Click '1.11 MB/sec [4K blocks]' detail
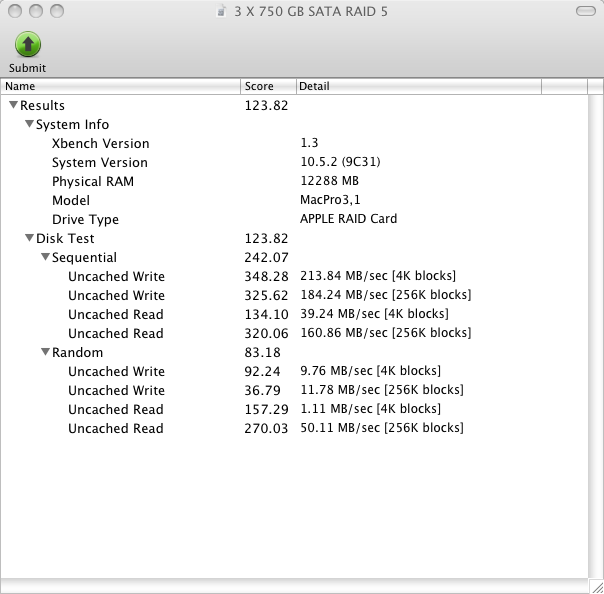Viewport: 604px width, 594px height. click(x=370, y=409)
